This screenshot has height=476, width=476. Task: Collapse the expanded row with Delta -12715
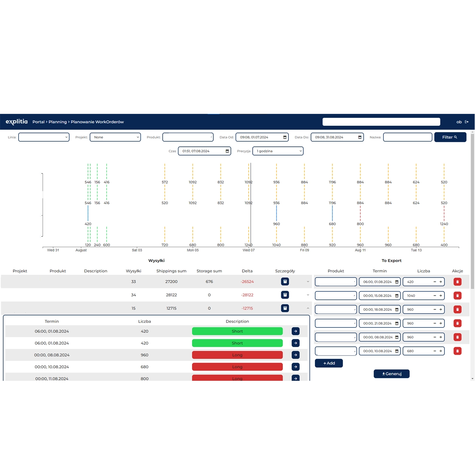tap(308, 308)
